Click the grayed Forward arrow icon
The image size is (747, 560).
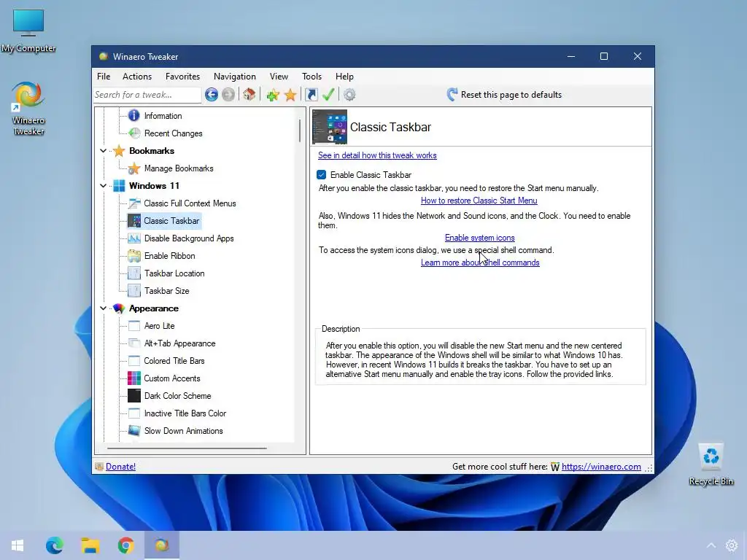pos(228,95)
